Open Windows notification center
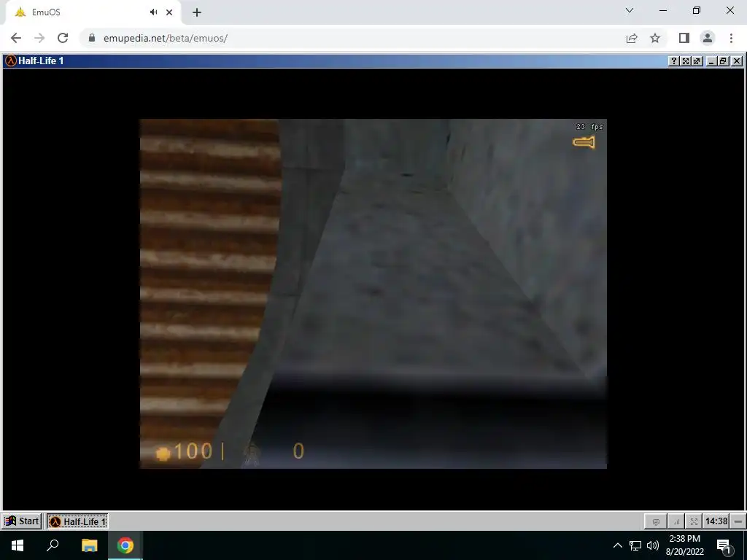747x560 pixels. tap(724, 546)
